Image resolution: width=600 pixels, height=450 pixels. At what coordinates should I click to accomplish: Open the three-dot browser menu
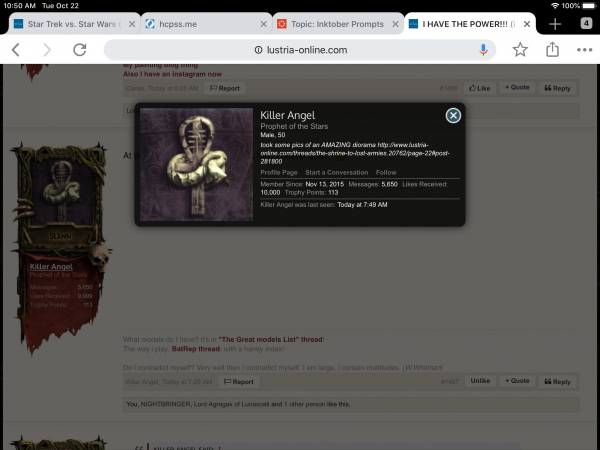click(584, 49)
